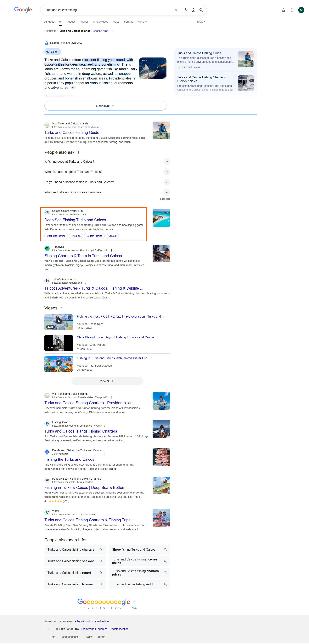Open the Tools dropdown
The height and width of the screenshot is (644, 309).
tap(201, 22)
